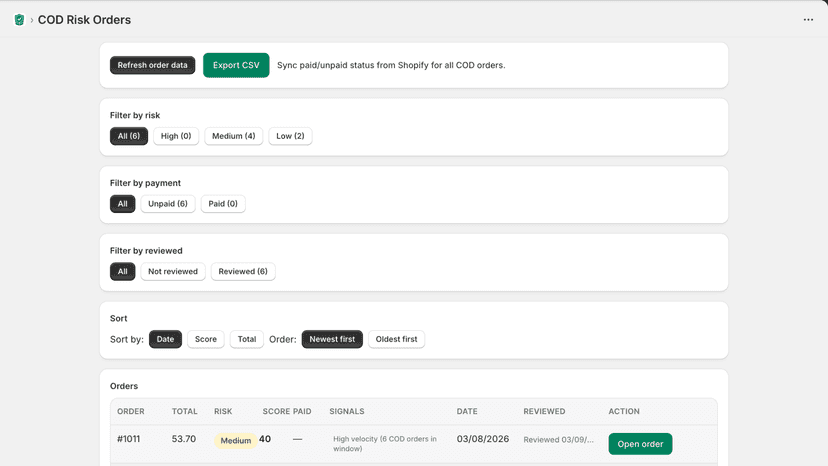Viewport: 828px width, 466px height.
Task: Set order to Newest first
Action: (x=332, y=339)
